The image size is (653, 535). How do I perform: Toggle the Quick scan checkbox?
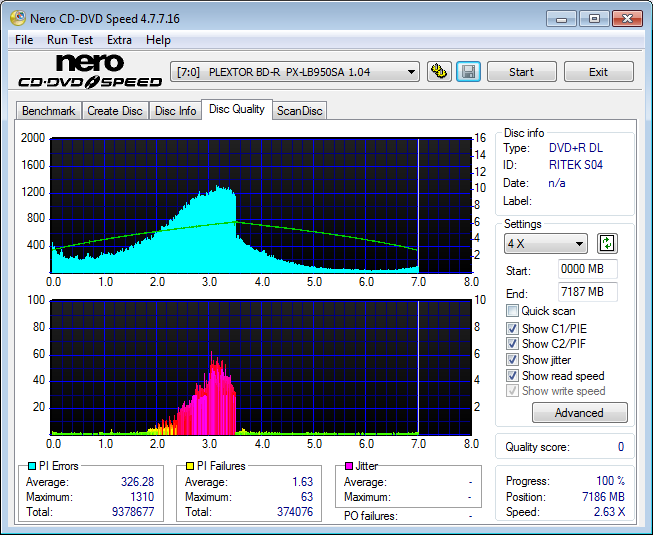tap(512, 311)
